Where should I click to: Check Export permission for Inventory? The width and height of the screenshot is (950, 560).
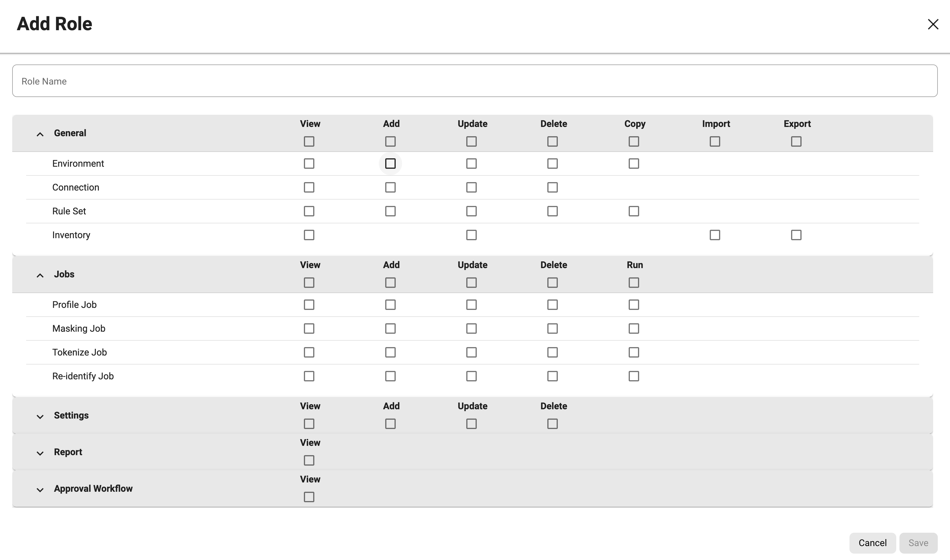[796, 235]
